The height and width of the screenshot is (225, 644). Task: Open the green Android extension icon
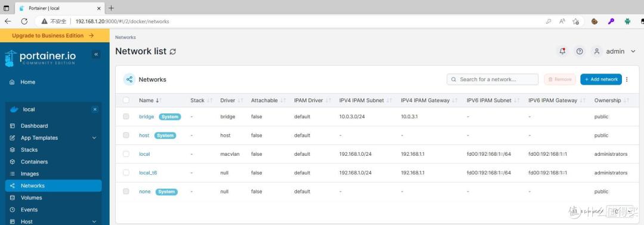coord(627,21)
